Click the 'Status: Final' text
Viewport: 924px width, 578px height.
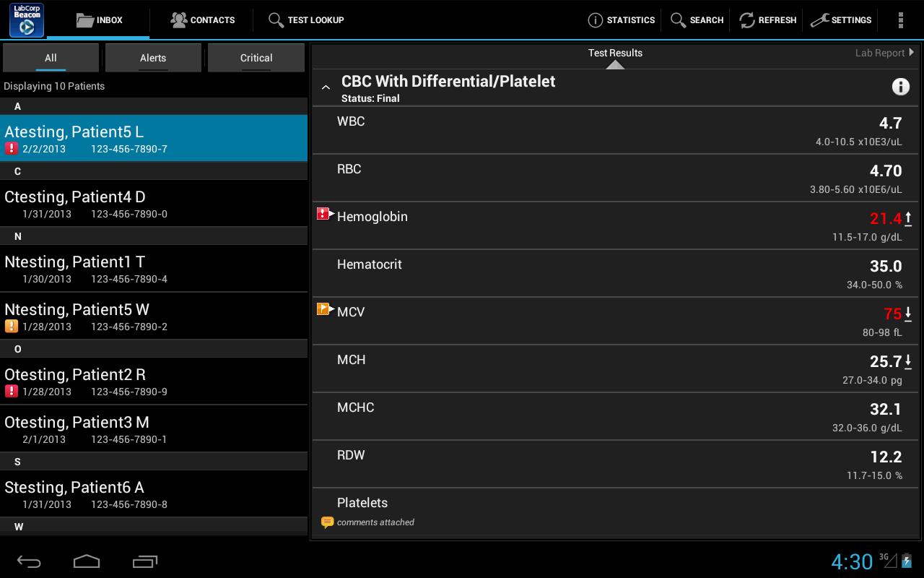click(x=370, y=98)
